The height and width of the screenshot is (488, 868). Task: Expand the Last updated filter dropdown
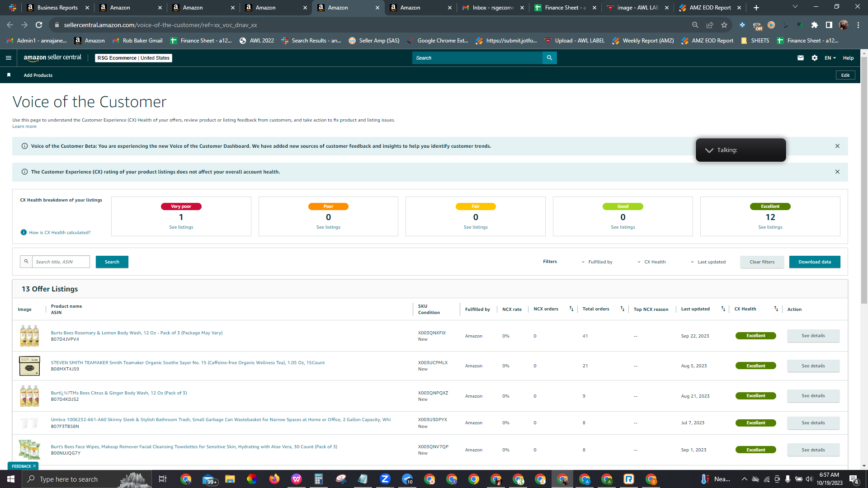click(x=708, y=262)
